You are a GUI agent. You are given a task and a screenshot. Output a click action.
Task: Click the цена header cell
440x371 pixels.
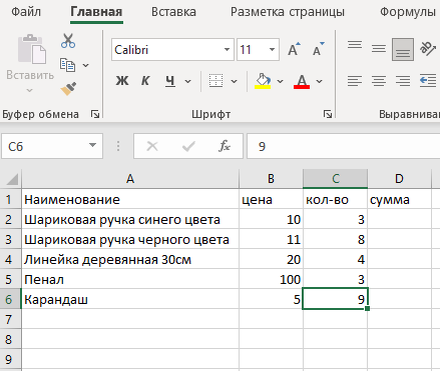pyautogui.click(x=271, y=199)
